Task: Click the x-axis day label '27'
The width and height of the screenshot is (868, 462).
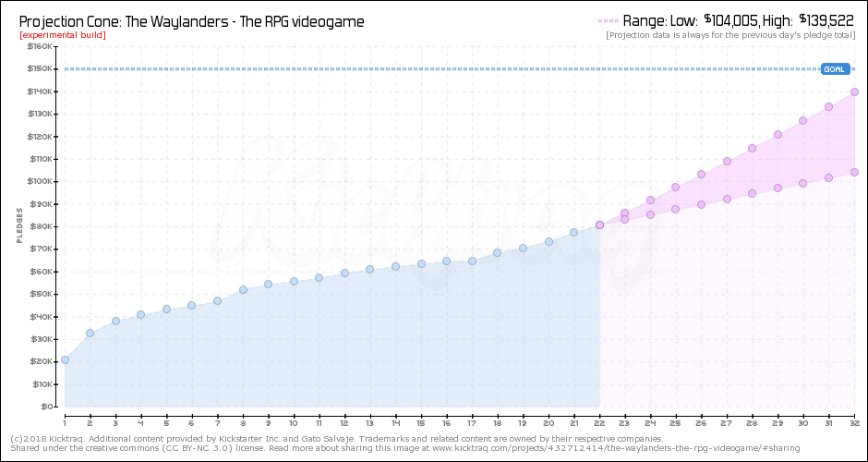Action: [727, 422]
